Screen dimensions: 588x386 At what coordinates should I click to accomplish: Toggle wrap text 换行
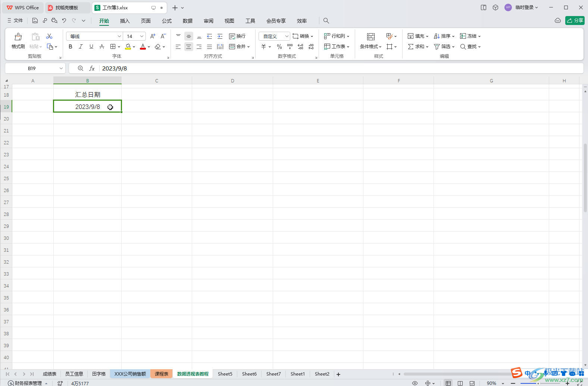point(237,36)
